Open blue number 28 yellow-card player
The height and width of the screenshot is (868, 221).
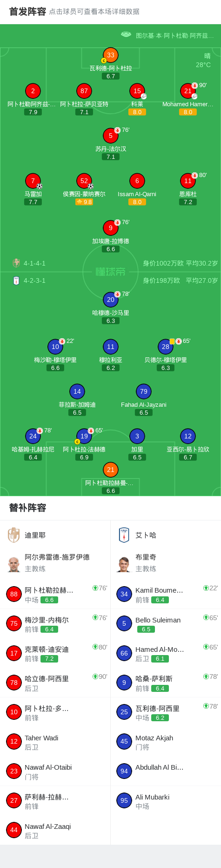pyautogui.click(x=166, y=347)
